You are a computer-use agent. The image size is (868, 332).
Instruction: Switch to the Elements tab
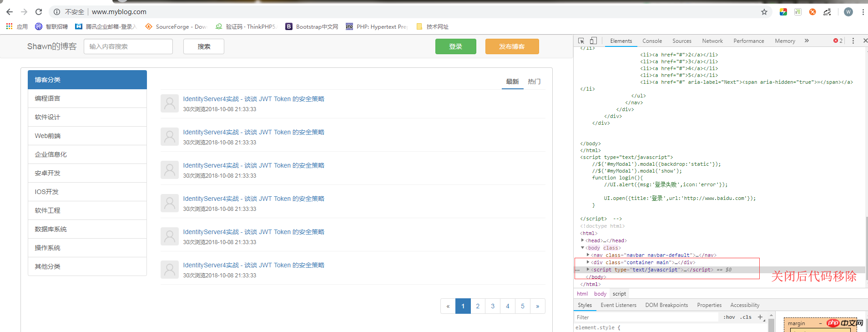pos(621,41)
